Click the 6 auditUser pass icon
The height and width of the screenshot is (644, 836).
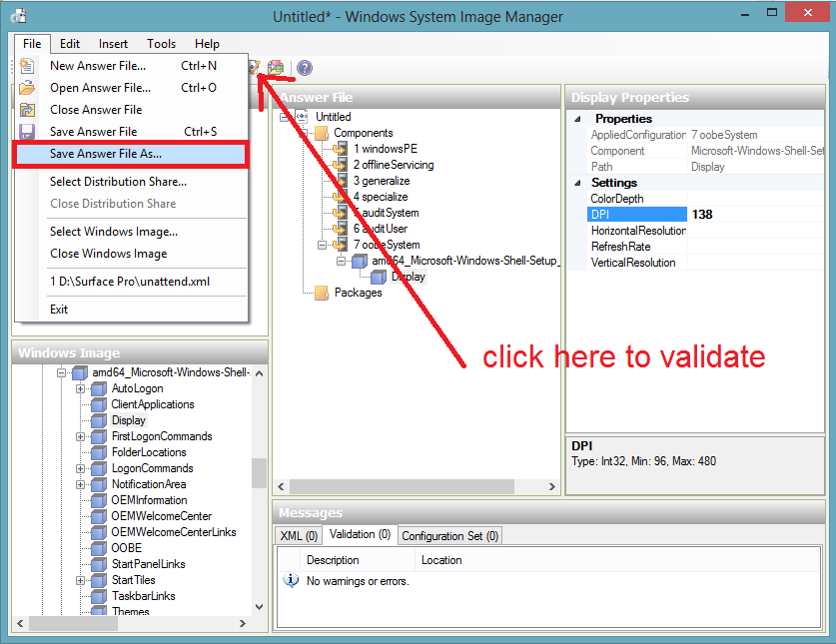click(x=341, y=229)
